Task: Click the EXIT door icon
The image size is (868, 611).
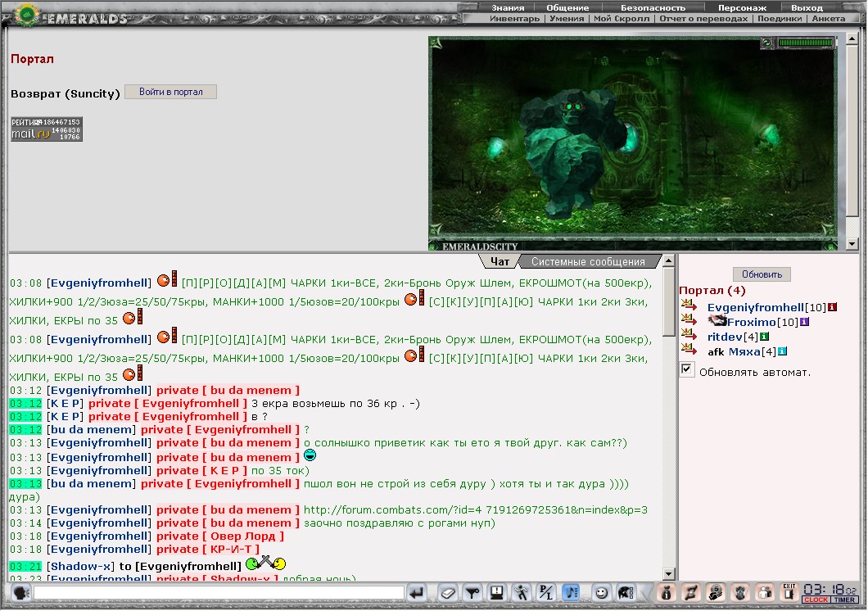Action: tap(789, 592)
